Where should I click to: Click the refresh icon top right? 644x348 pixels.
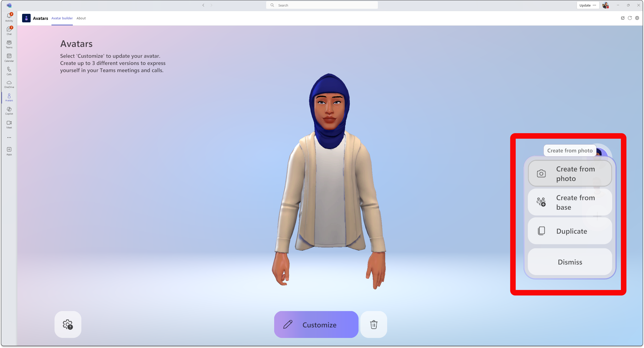(x=630, y=18)
